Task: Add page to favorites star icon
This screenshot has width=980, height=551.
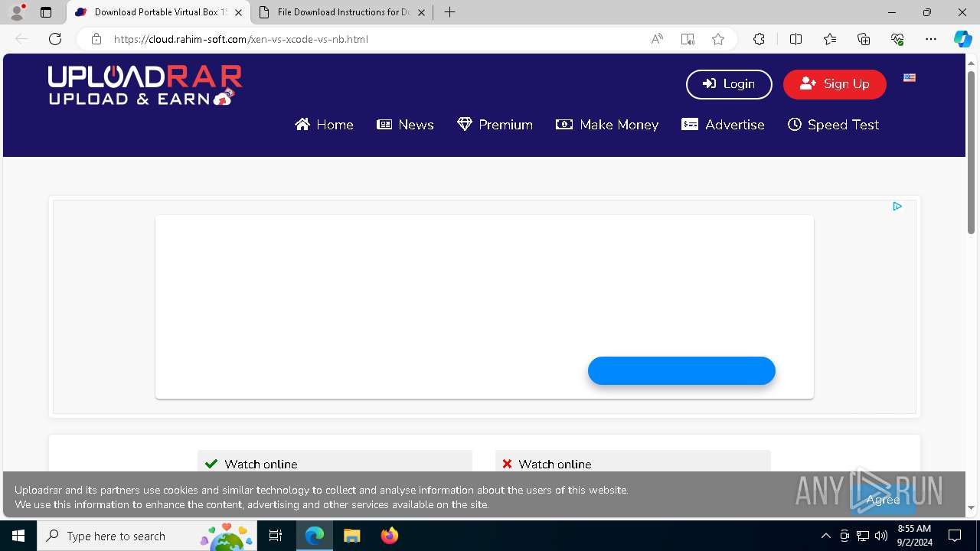Action: [718, 39]
